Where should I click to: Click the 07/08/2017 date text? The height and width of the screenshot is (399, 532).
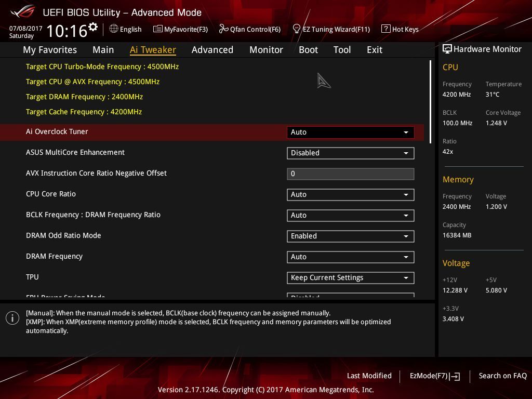tap(26, 28)
